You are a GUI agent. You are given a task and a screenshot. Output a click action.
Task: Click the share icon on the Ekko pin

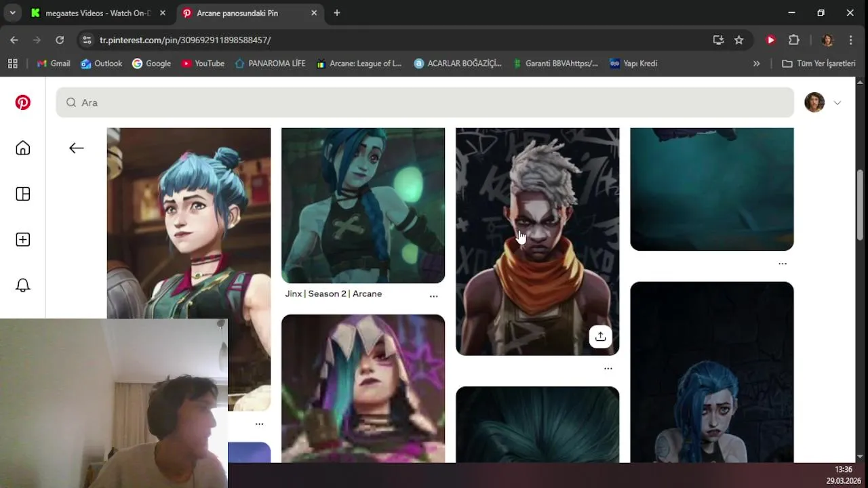(x=600, y=336)
